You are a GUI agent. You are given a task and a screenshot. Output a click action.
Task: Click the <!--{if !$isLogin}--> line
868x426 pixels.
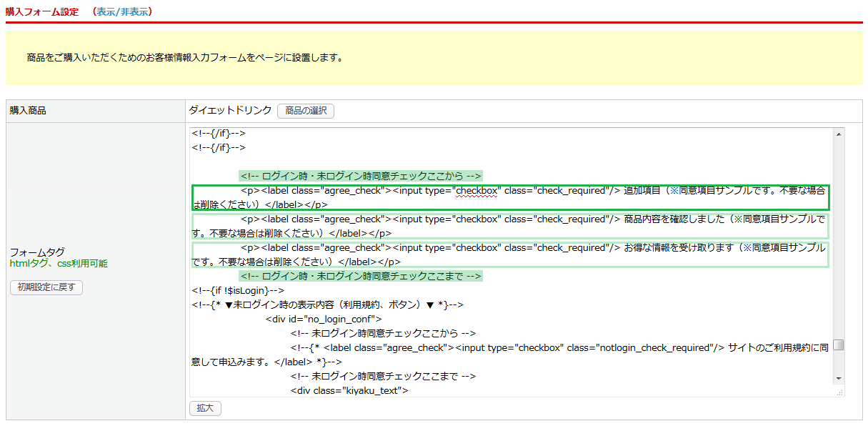pyautogui.click(x=238, y=290)
